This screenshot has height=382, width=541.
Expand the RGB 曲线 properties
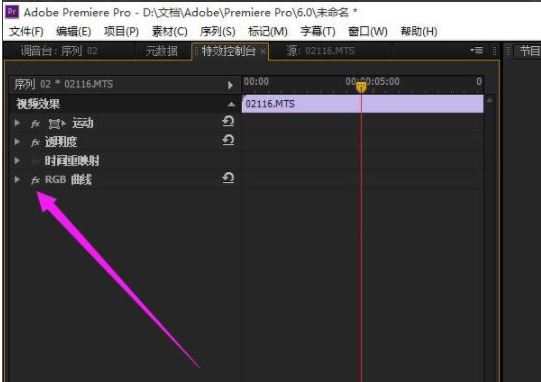coord(17,179)
